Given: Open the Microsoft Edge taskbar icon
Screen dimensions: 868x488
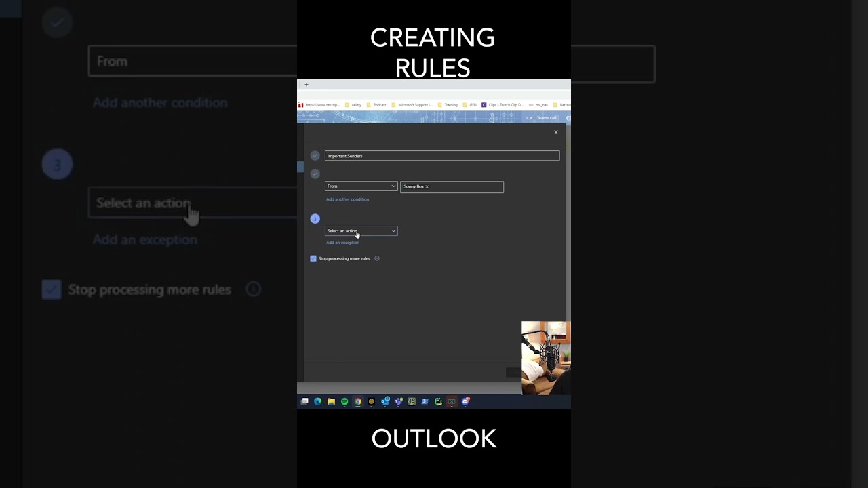Looking at the screenshot, I should click(x=317, y=401).
